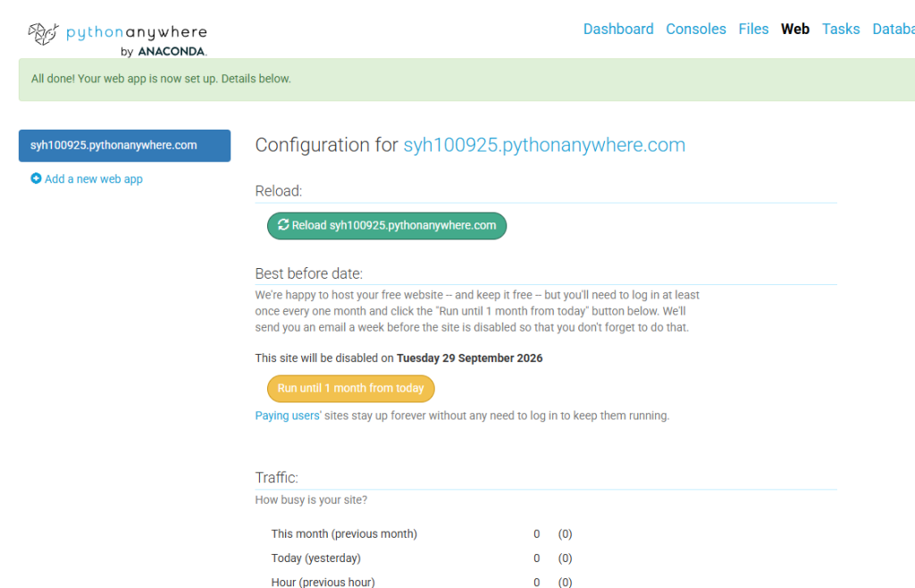Click the plus icon beside Add a new web app
This screenshot has height=588, width=915.
click(x=36, y=179)
